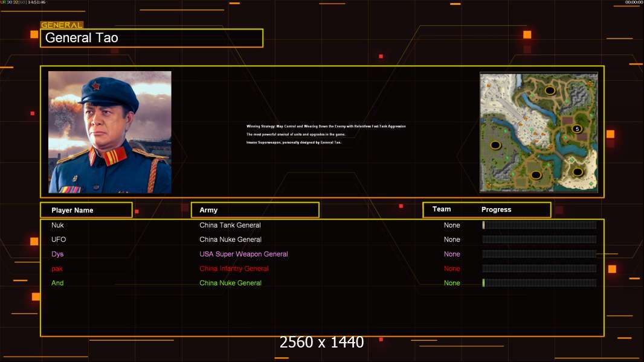Click Nuk's team value "None"
The image size is (644, 362).
[452, 225]
